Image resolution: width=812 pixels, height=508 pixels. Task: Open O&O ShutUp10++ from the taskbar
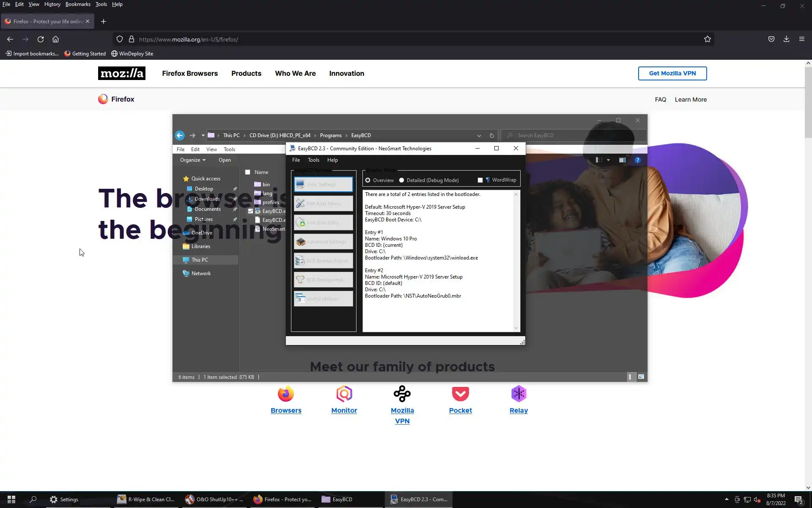coord(214,500)
